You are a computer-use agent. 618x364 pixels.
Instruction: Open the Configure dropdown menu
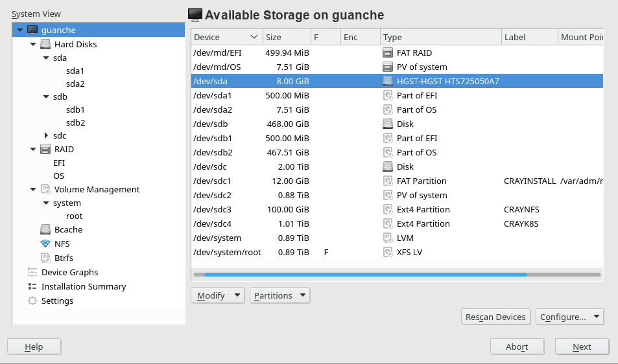click(569, 317)
